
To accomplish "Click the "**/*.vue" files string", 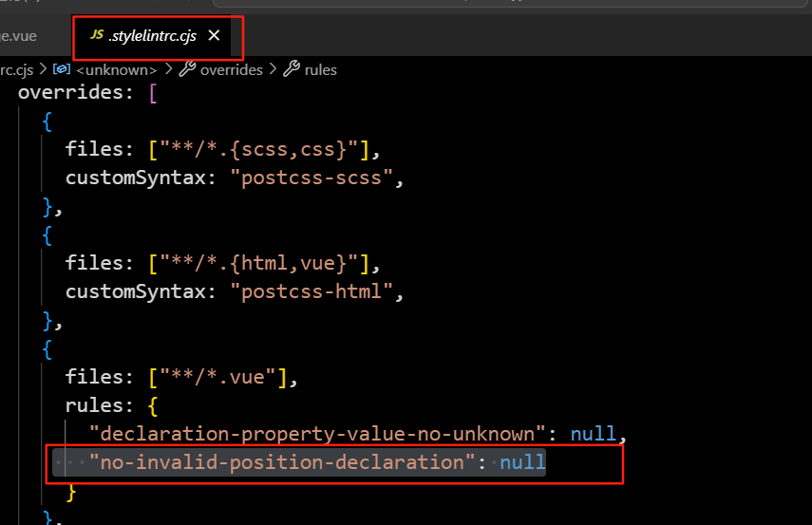I will pyautogui.click(x=218, y=377).
